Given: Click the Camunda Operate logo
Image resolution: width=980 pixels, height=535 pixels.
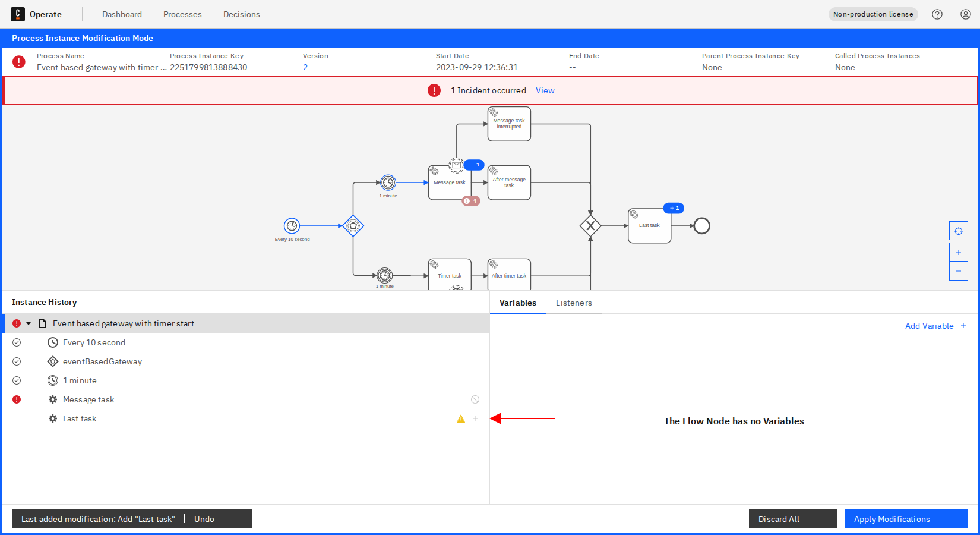Looking at the screenshot, I should click(x=18, y=14).
